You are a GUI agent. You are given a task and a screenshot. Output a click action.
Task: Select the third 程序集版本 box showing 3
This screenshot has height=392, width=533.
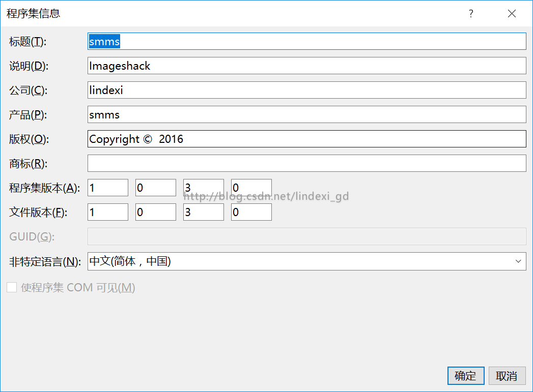pyautogui.click(x=204, y=188)
